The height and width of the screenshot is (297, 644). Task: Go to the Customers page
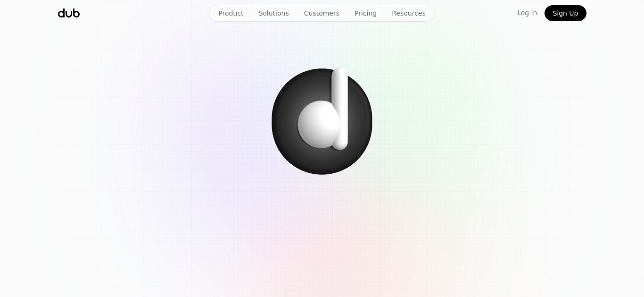[322, 13]
